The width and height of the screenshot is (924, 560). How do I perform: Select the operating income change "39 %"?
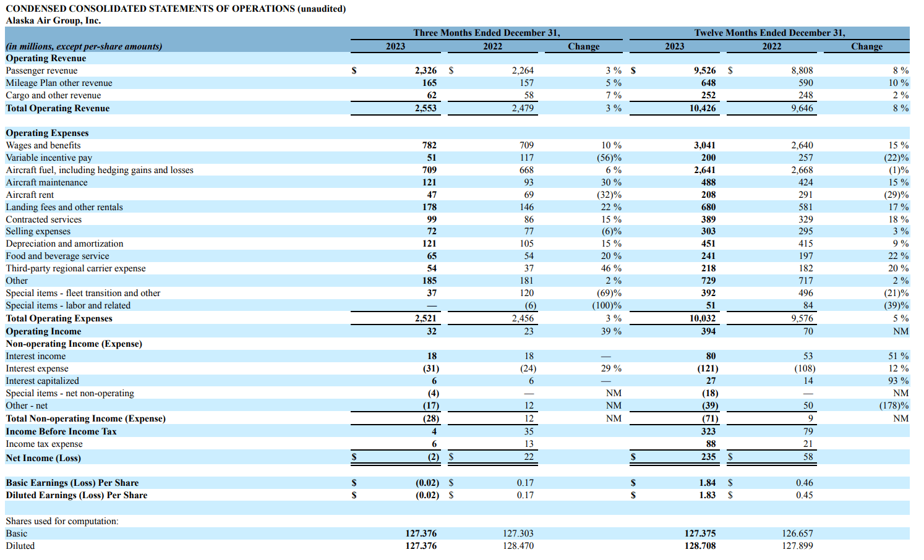(x=612, y=331)
